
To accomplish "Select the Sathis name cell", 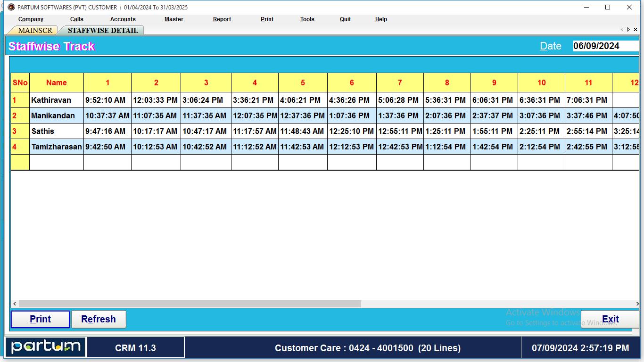I will tap(57, 131).
